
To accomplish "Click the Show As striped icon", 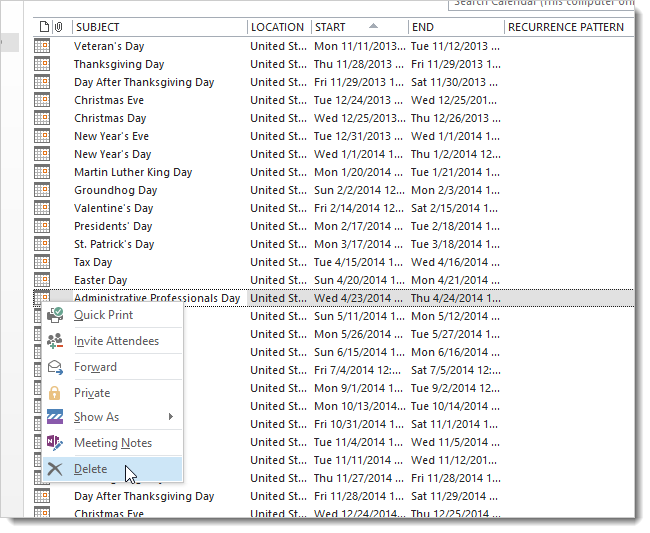I will click(55, 417).
